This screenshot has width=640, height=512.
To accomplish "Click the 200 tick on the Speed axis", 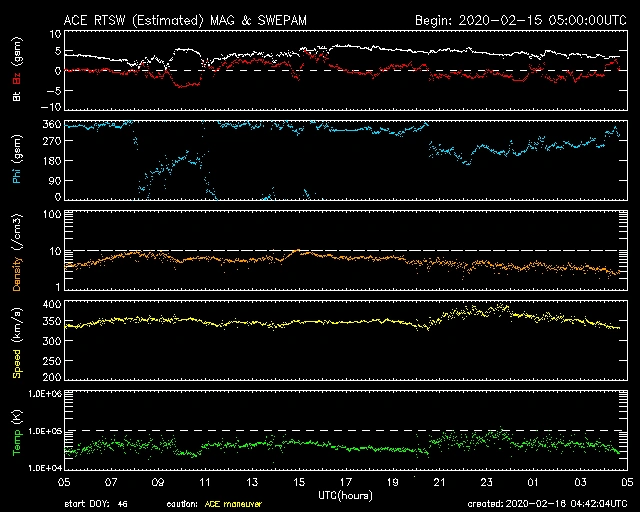I will [52, 377].
